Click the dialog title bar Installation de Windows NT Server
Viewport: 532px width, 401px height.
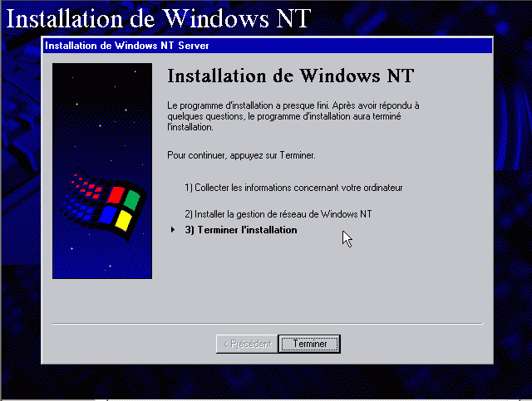coord(268,46)
